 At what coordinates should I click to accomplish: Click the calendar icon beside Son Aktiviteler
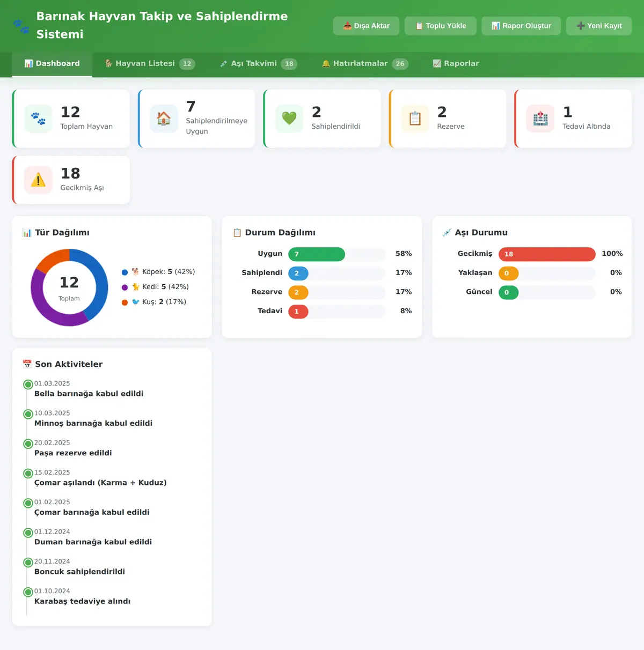point(27,364)
